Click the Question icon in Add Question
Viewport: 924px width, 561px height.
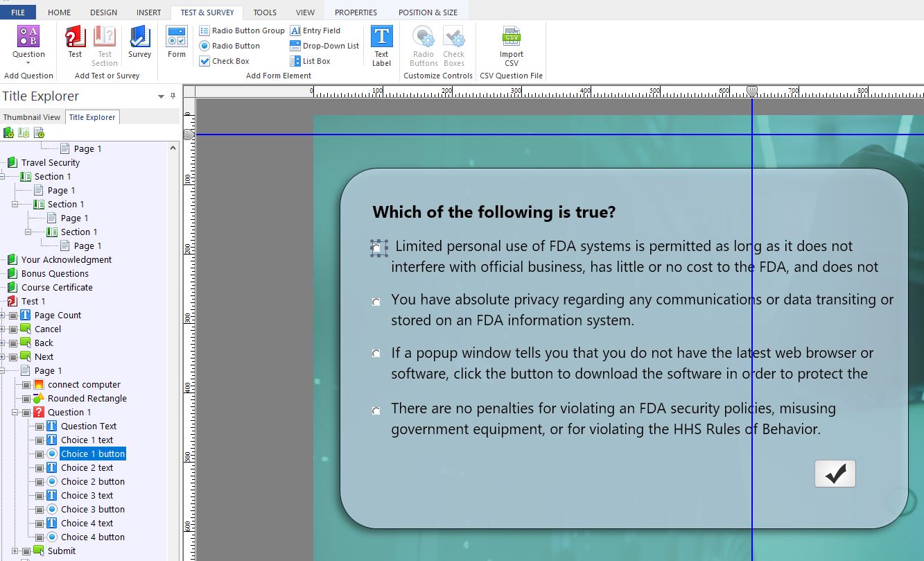pyautogui.click(x=28, y=36)
